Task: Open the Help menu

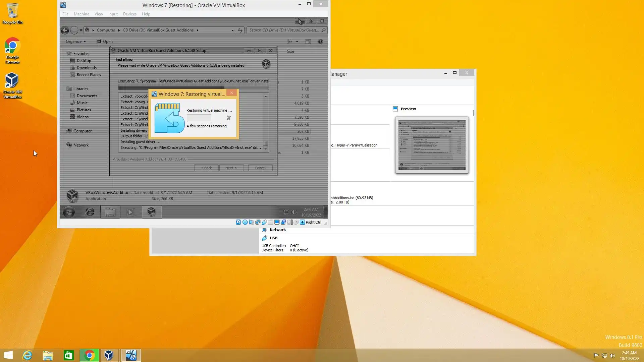Action: pyautogui.click(x=146, y=14)
